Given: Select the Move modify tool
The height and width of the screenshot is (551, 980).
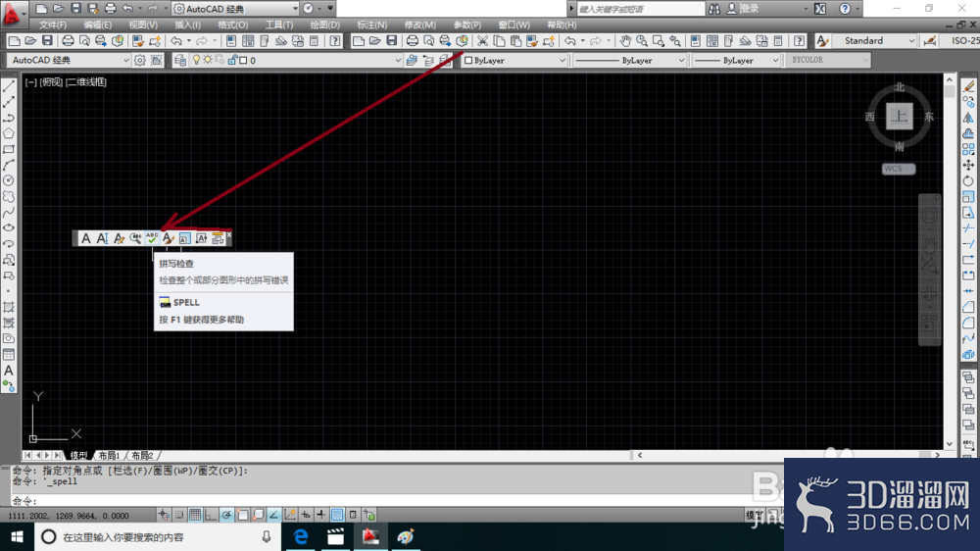Looking at the screenshot, I should pyautogui.click(x=968, y=165).
